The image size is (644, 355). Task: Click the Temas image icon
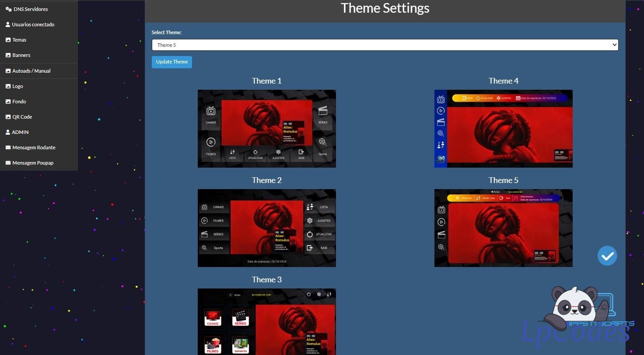click(x=8, y=40)
